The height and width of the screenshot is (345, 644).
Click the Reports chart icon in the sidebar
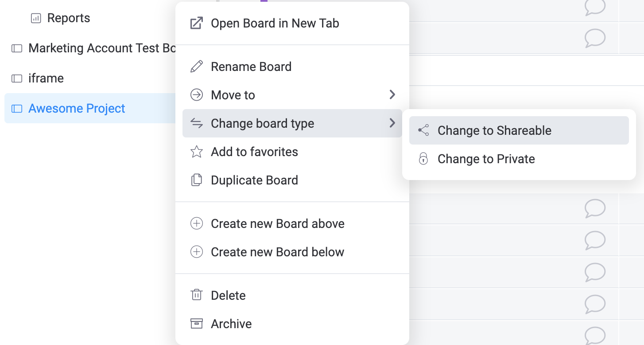click(x=36, y=18)
